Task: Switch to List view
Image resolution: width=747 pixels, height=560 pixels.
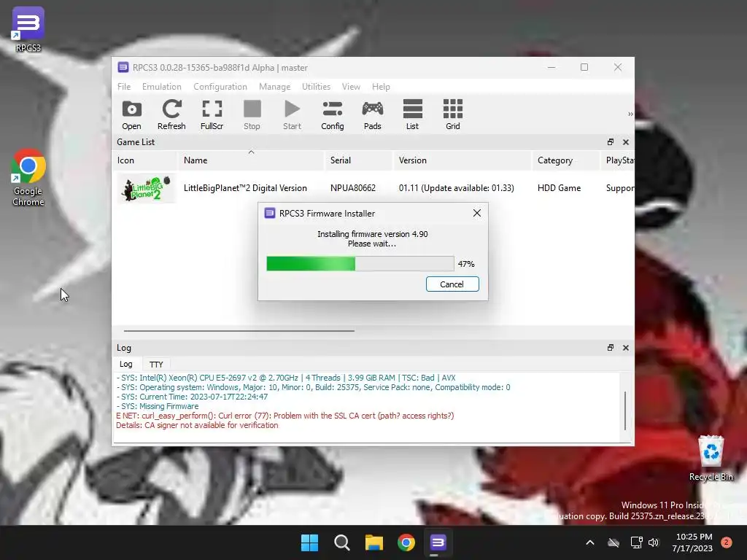Action: (x=413, y=114)
